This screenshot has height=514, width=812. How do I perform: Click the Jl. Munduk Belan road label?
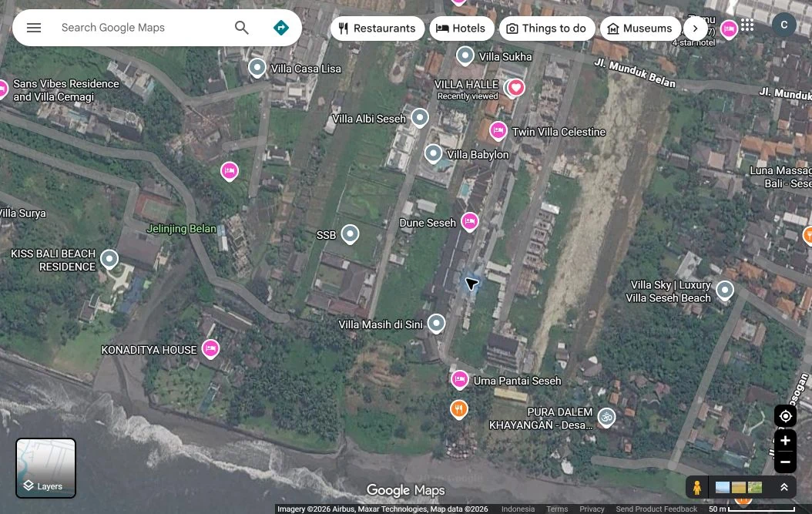[x=634, y=73]
